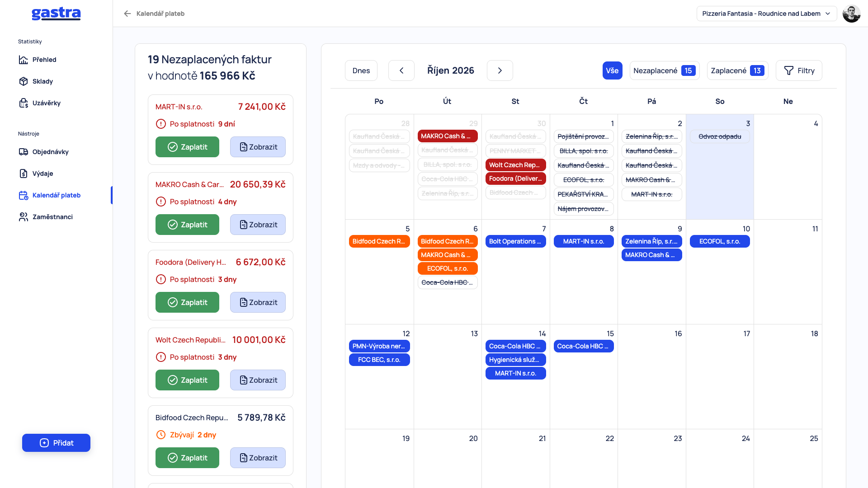Open Wolt Czech Rep event on 30th
The width and height of the screenshot is (868, 488).
[x=516, y=165]
